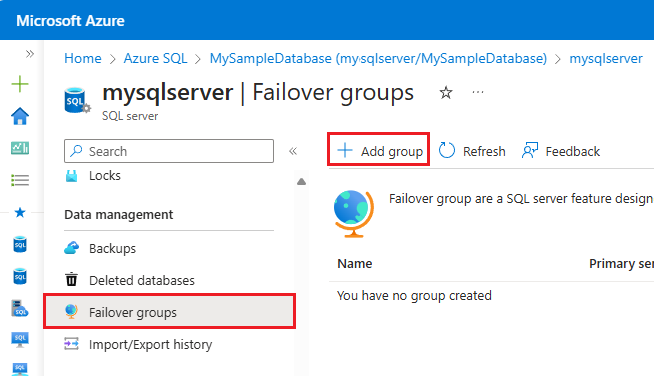Click the menu scrollbar up arrow
Viewport: 654px width, 376px height.
tap(301, 182)
